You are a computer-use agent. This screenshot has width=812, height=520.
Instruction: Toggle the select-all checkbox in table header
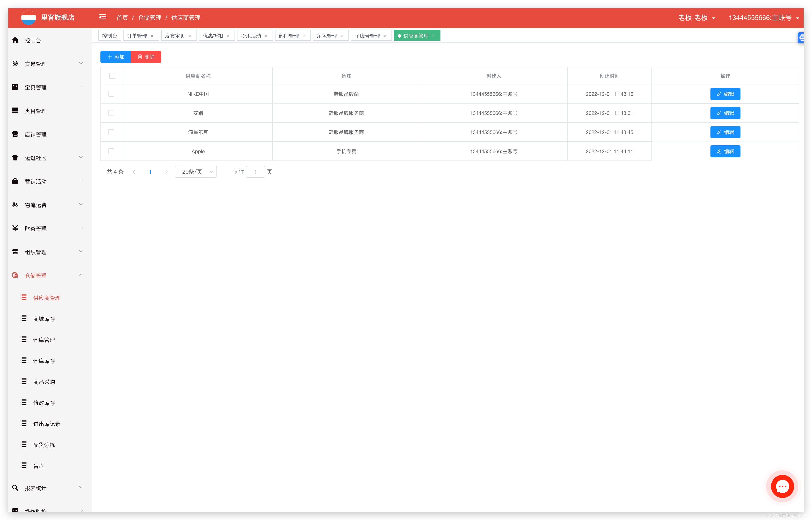click(112, 76)
